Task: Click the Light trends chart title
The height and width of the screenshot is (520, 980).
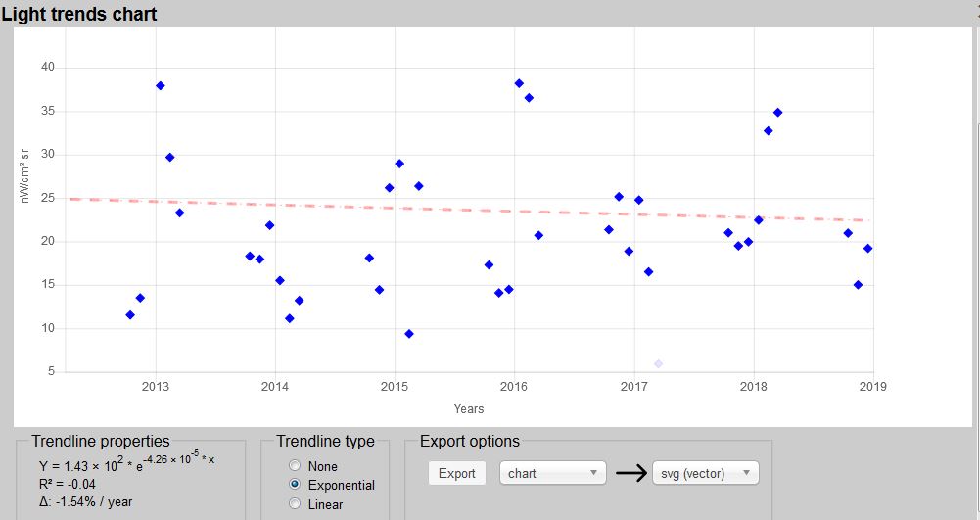Action: click(79, 14)
